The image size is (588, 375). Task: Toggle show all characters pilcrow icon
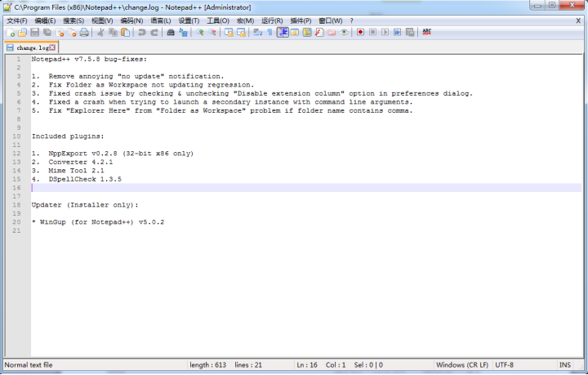coord(270,33)
